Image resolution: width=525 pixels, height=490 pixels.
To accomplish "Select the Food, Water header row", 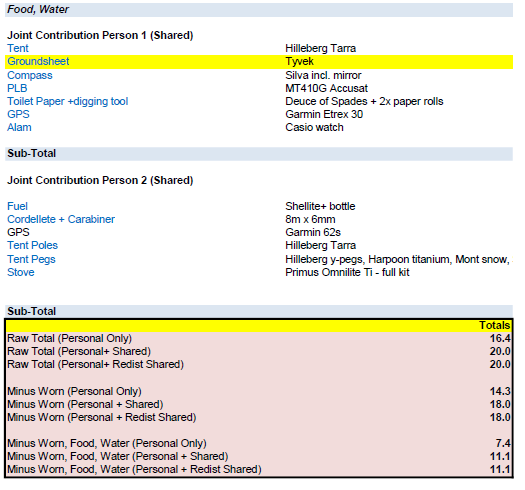I will [x=259, y=9].
